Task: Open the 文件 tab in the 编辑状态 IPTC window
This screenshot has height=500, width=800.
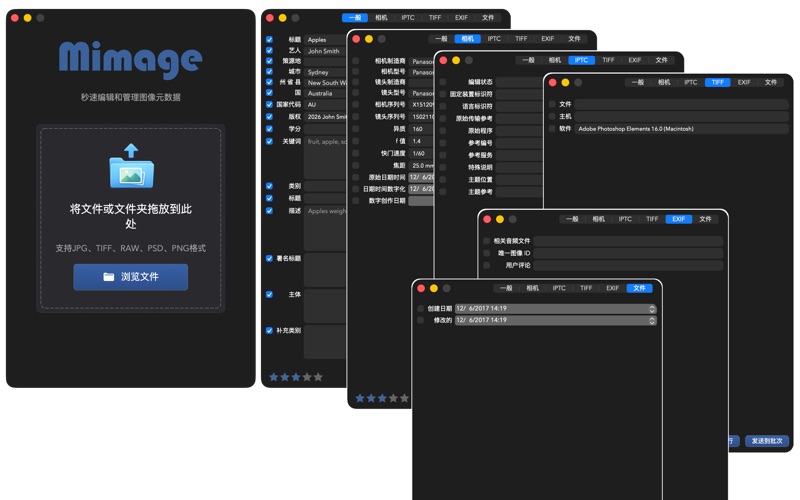Action: [661, 60]
